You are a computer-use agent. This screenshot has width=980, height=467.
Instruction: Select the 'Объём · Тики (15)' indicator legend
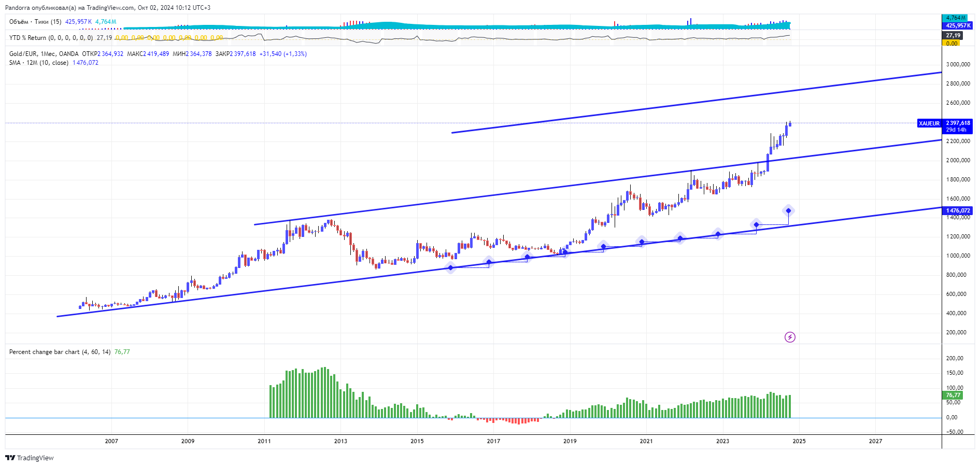[35, 22]
